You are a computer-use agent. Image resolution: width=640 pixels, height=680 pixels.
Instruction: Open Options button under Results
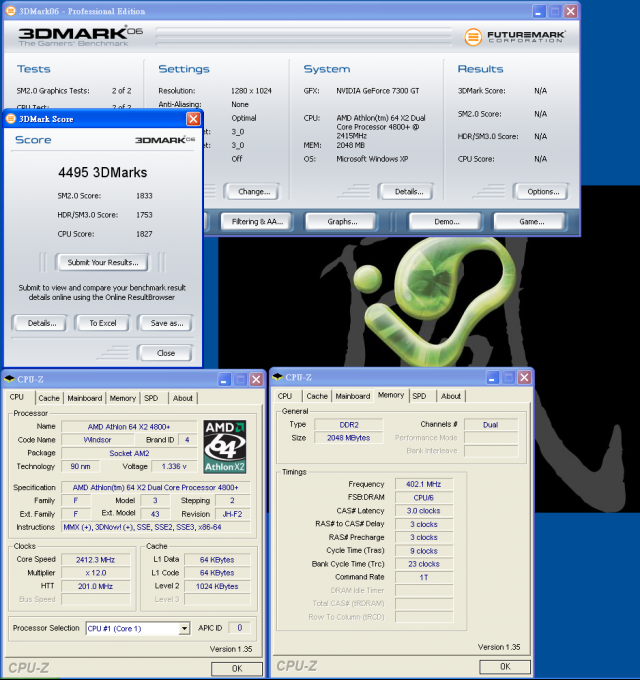[543, 192]
